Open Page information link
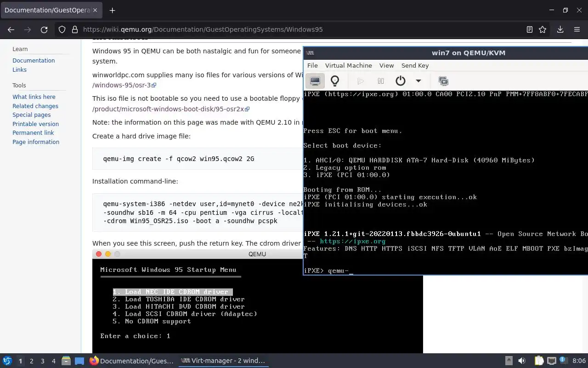 click(x=36, y=142)
